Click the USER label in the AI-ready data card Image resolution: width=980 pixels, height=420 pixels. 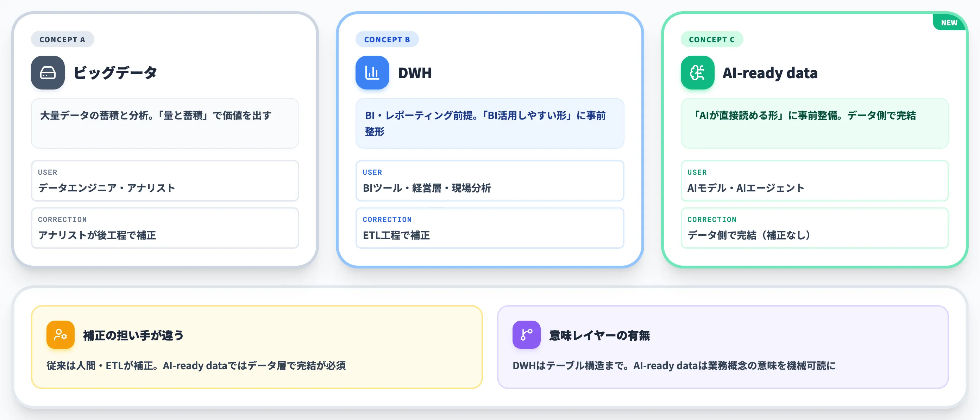click(x=697, y=172)
